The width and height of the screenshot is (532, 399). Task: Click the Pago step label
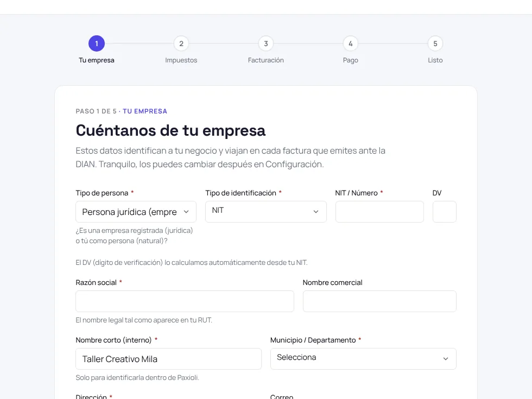tap(351, 60)
